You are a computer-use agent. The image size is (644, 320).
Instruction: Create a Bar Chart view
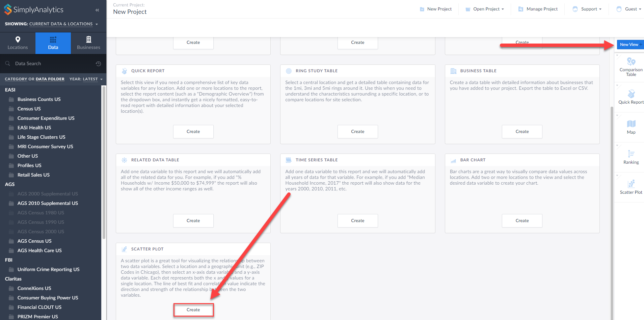[522, 221]
